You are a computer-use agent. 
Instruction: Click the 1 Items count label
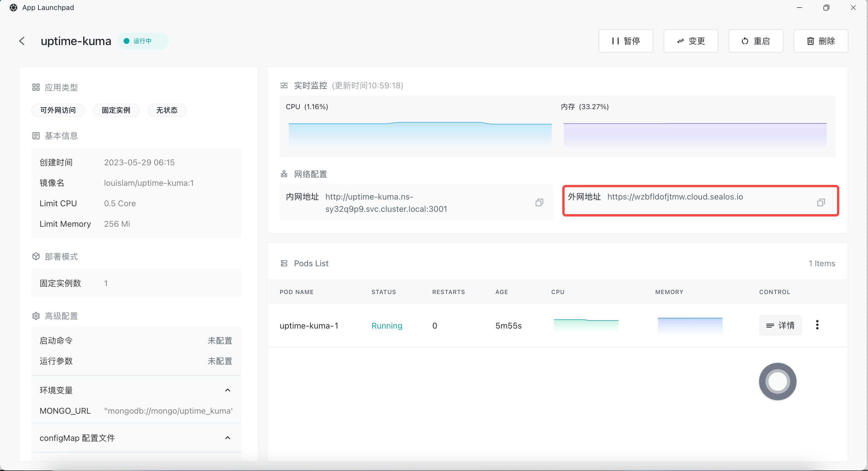(x=822, y=263)
